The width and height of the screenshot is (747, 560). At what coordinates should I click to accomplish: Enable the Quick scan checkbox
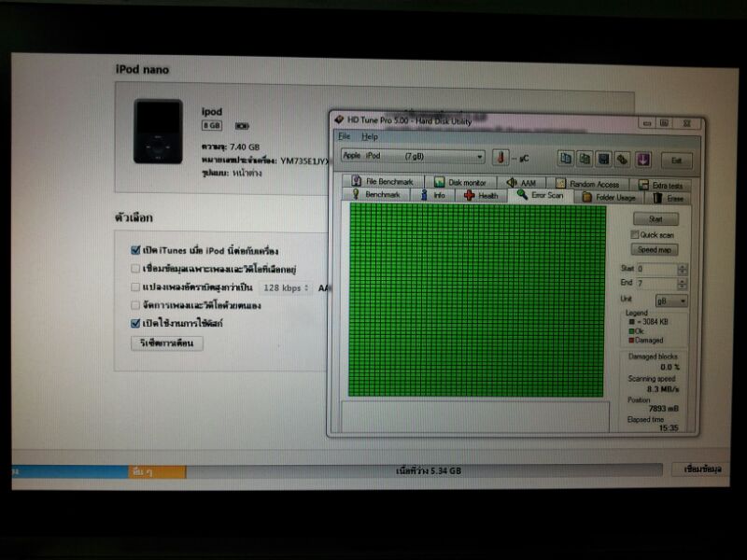click(636, 235)
